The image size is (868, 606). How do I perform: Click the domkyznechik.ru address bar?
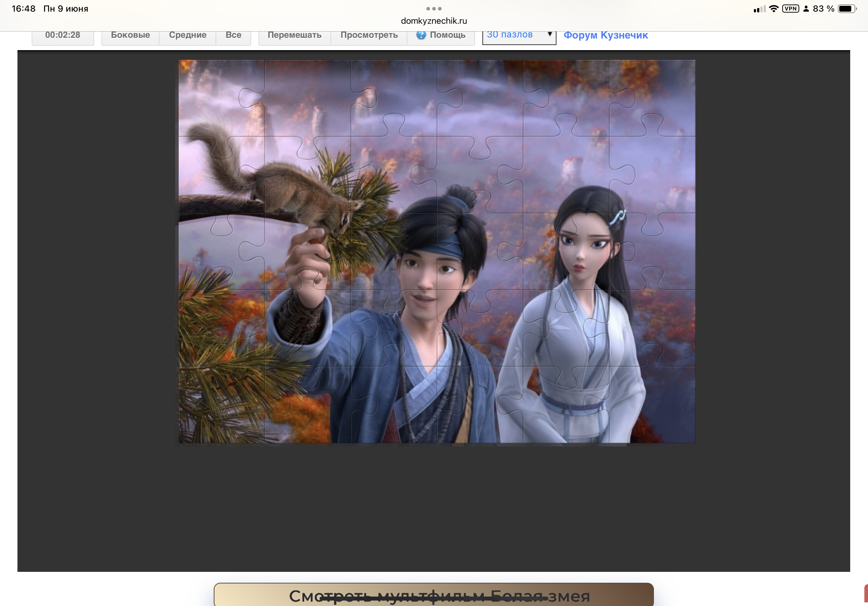(434, 21)
